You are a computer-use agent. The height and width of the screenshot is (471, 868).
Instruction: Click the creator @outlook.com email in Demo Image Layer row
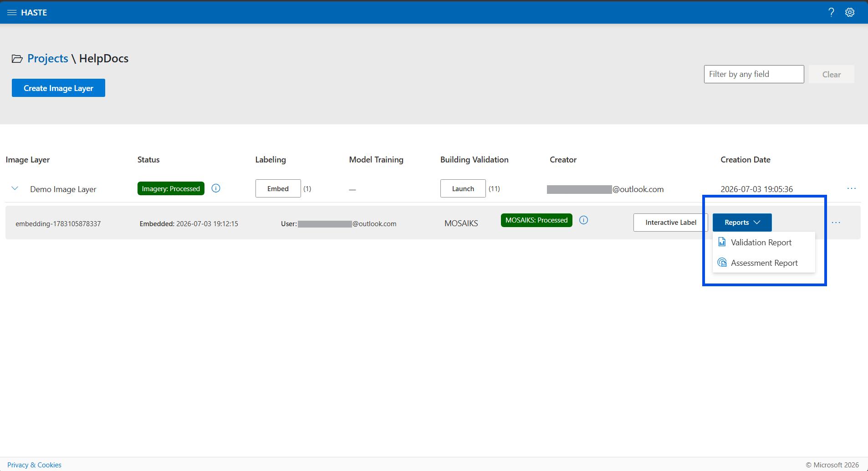click(x=605, y=189)
